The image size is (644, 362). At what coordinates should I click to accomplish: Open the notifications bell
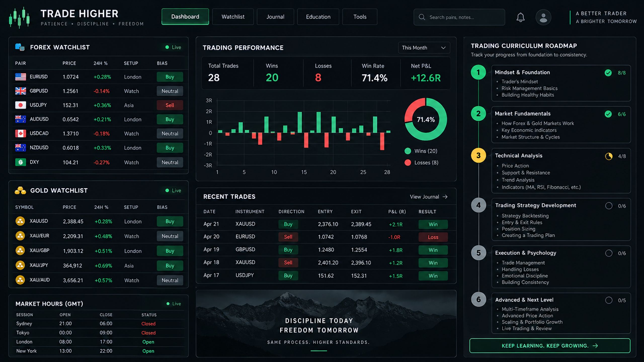tap(520, 17)
